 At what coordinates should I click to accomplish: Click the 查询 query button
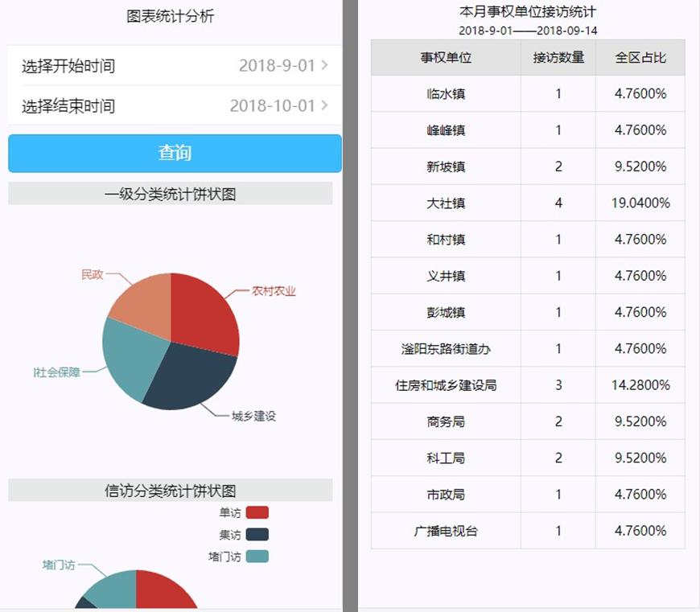[175, 153]
